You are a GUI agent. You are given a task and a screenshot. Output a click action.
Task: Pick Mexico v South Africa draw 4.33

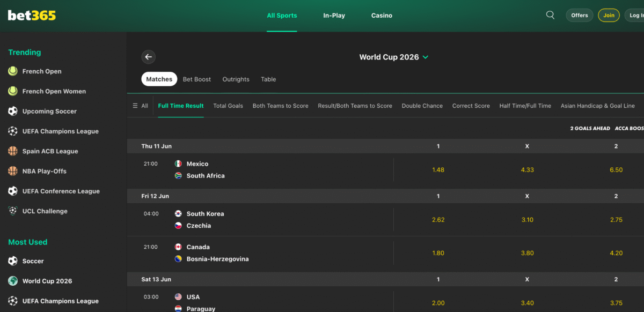(x=527, y=170)
